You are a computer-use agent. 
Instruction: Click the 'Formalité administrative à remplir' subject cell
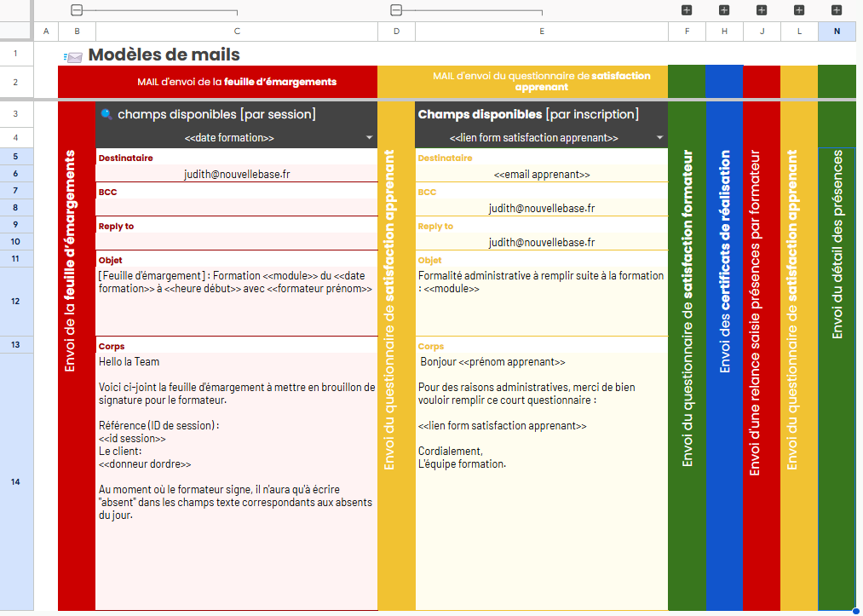pos(542,302)
